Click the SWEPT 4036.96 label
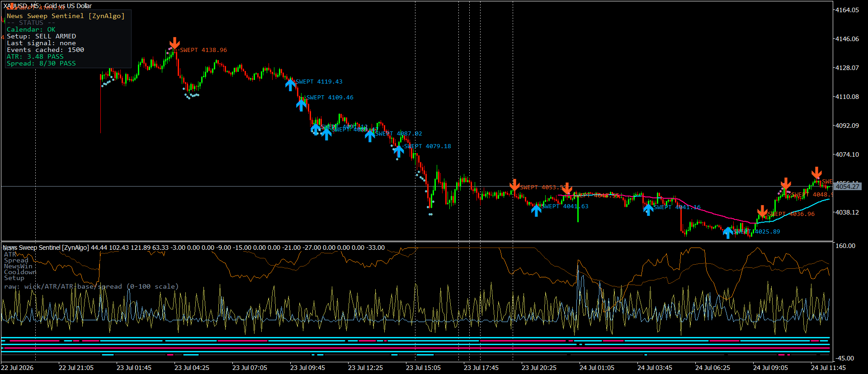The height and width of the screenshot is (374, 868). point(791,214)
